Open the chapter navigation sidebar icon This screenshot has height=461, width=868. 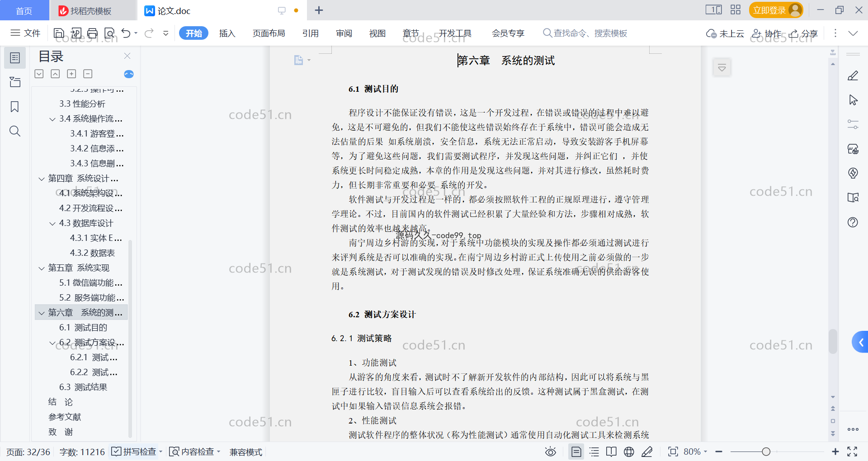pos(15,82)
